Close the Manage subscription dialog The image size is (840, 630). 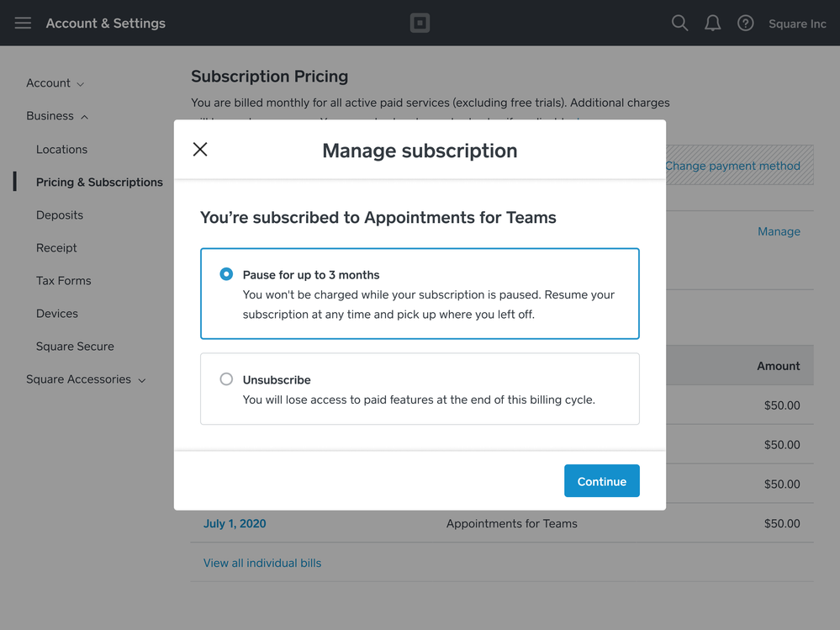point(200,150)
